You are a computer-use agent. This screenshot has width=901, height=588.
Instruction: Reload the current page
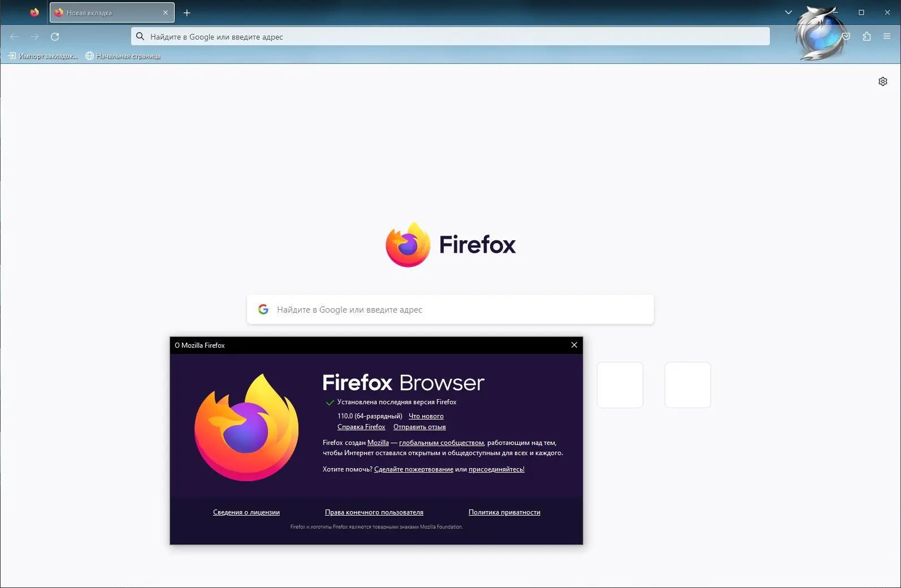point(55,37)
